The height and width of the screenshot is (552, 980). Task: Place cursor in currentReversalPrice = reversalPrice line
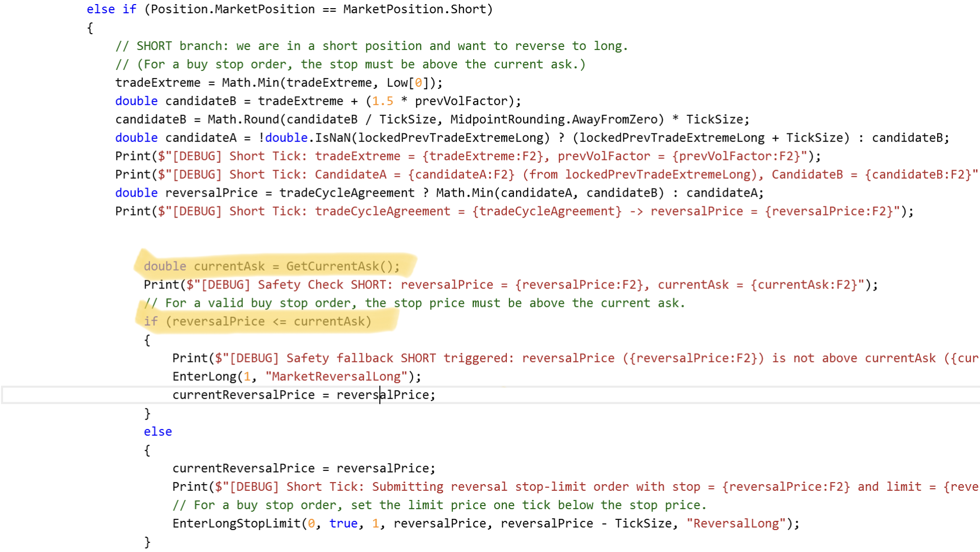click(x=304, y=395)
